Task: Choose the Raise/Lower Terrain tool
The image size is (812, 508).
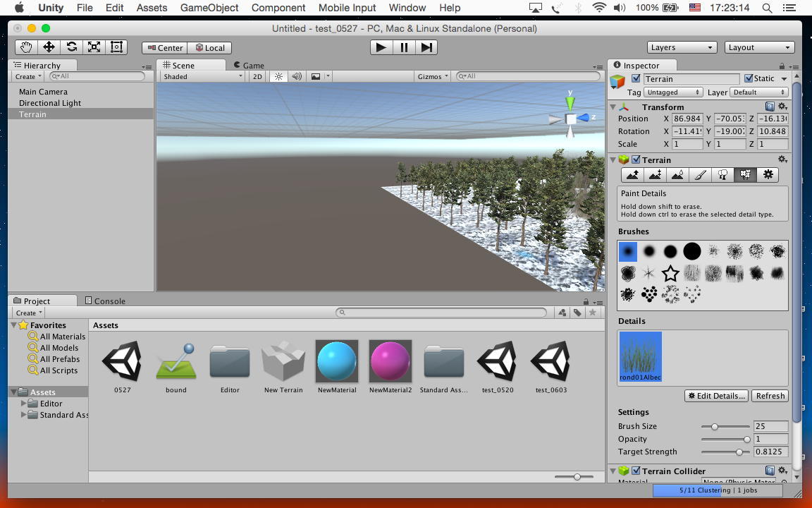Action: click(632, 175)
